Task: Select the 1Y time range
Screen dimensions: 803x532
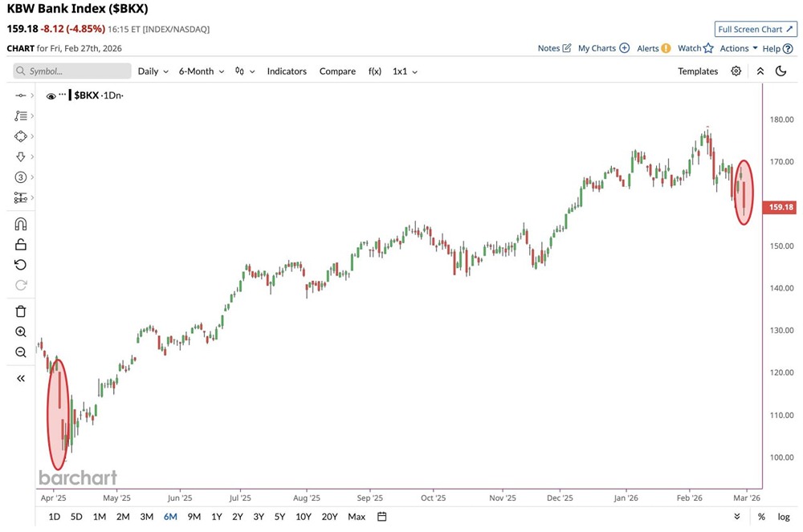Action: (217, 517)
